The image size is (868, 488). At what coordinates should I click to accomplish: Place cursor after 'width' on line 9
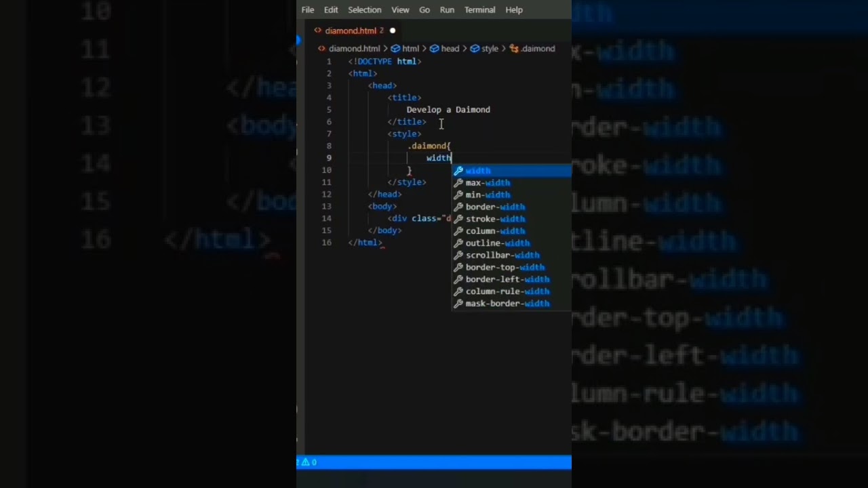tap(452, 158)
